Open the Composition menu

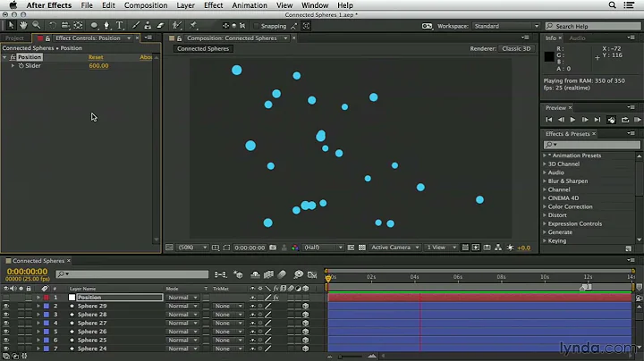click(146, 5)
